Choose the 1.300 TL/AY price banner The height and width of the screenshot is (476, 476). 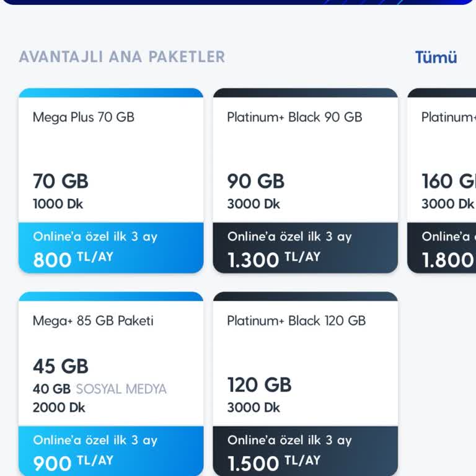pos(306,248)
